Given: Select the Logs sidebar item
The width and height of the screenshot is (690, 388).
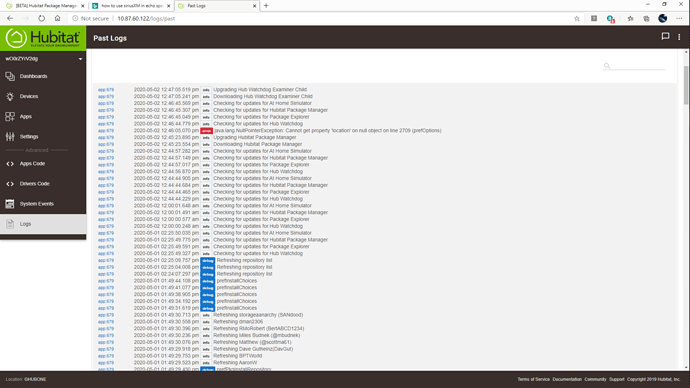Looking at the screenshot, I should pyautogui.click(x=43, y=224).
